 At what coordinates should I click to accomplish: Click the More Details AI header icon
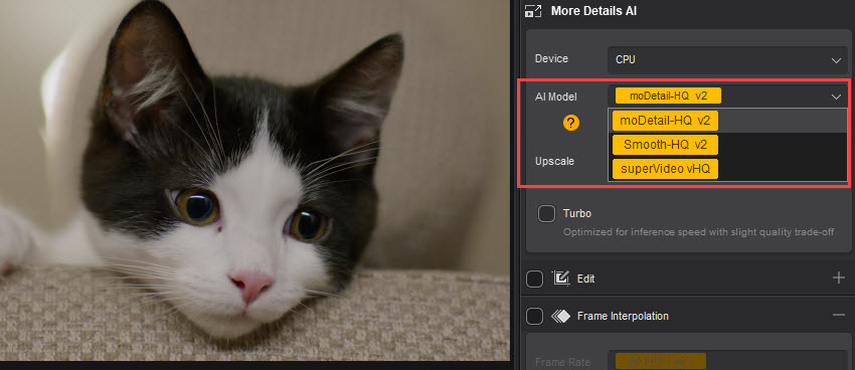pos(532,11)
